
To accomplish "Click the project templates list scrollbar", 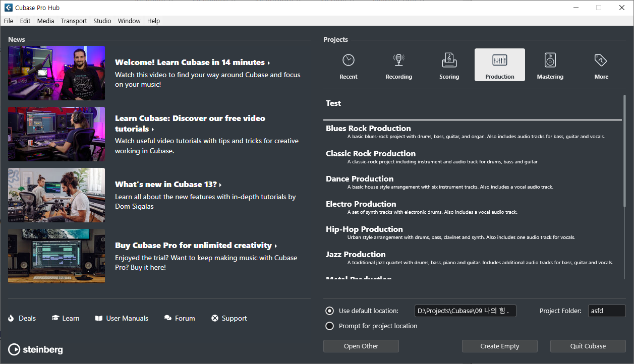I will coord(624,150).
